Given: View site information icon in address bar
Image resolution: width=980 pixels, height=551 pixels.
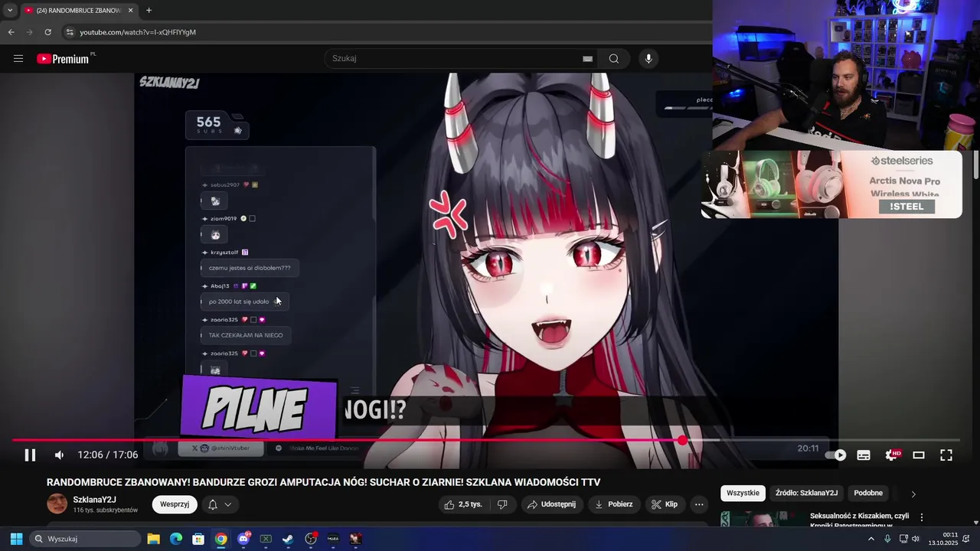Looking at the screenshot, I should pyautogui.click(x=69, y=32).
